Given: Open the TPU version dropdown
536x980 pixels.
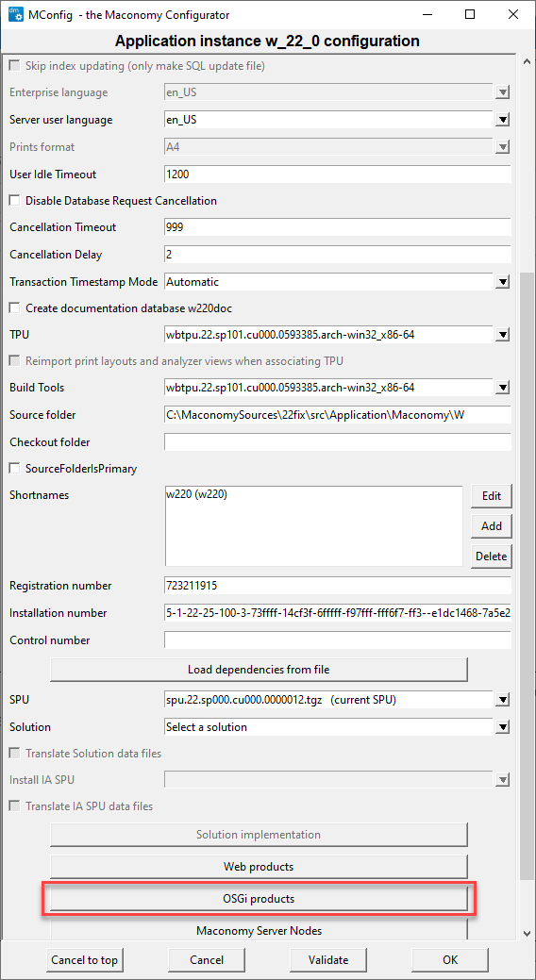Looking at the screenshot, I should (502, 335).
